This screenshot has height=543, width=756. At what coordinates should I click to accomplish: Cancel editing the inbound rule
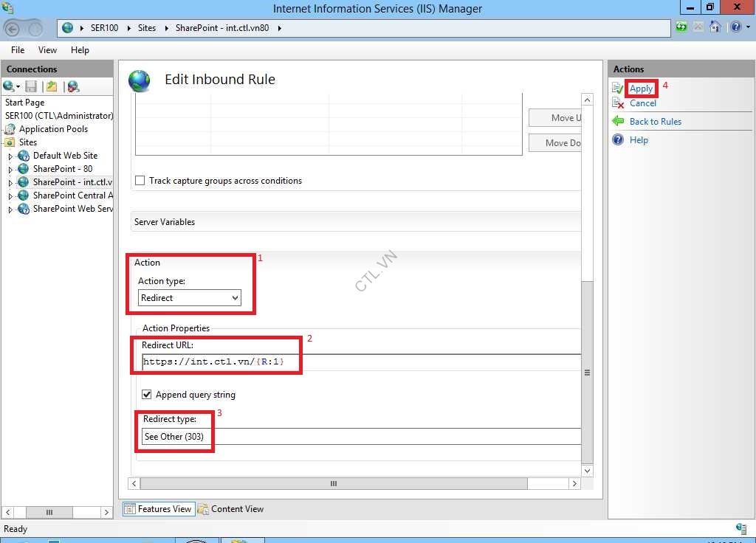click(x=643, y=103)
